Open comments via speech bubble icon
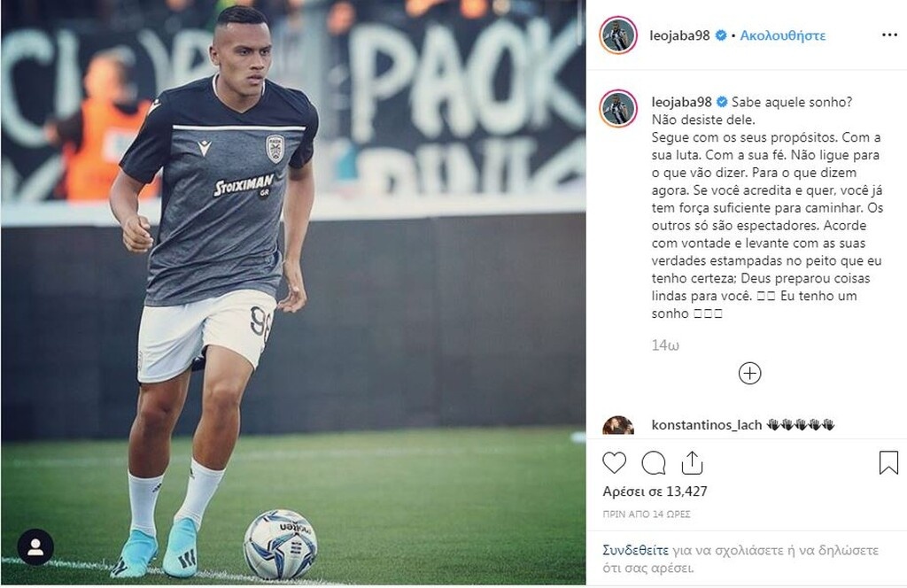 (654, 463)
